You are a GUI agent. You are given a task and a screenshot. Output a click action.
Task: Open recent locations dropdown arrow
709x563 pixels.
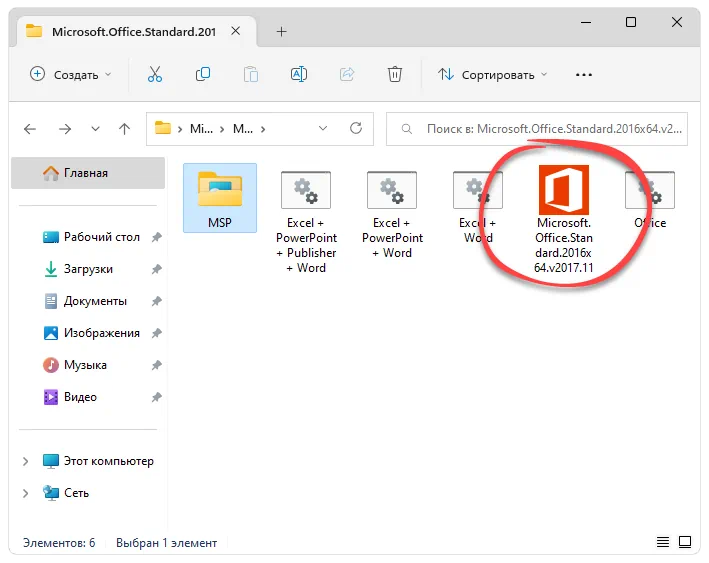(95, 129)
